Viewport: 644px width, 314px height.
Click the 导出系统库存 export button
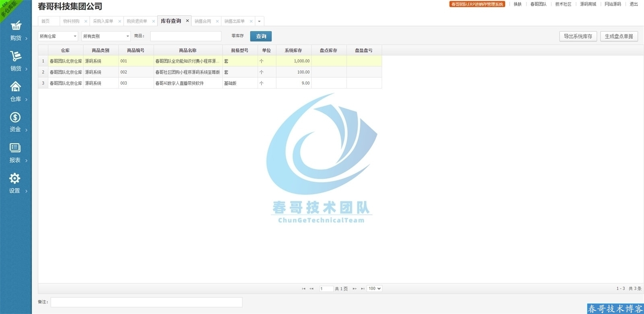coord(578,36)
